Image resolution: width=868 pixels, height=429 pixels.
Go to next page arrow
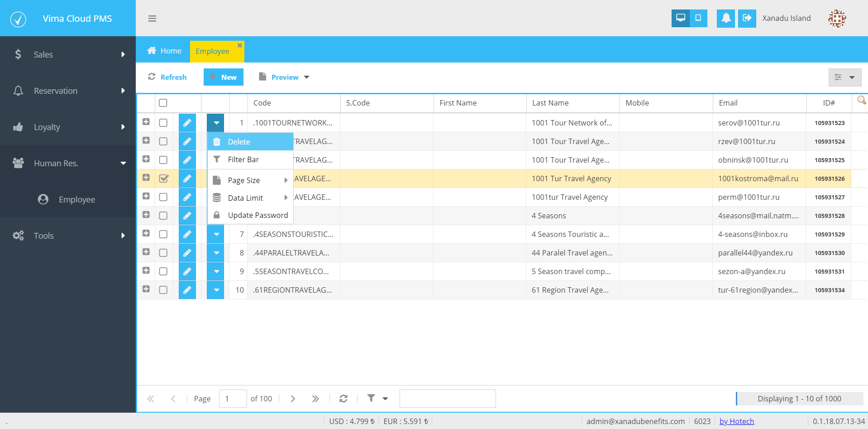tap(293, 399)
